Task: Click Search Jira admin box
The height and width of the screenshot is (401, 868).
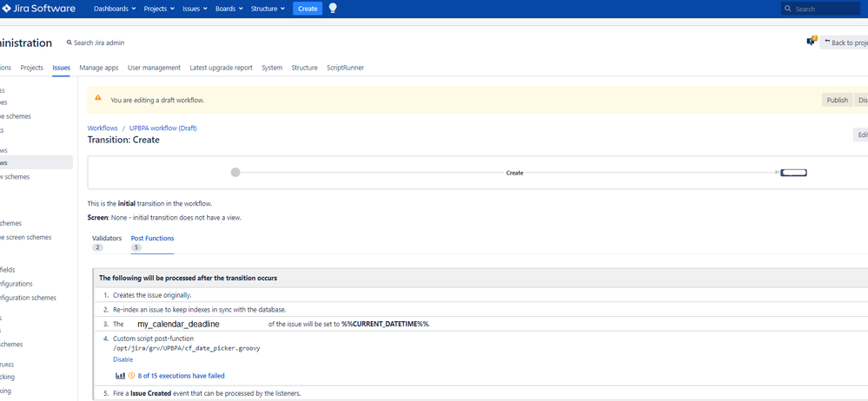Action: point(96,43)
